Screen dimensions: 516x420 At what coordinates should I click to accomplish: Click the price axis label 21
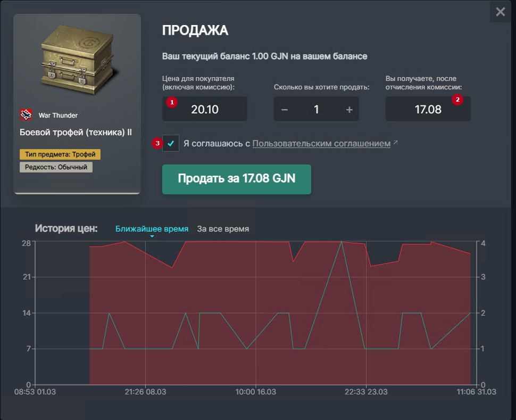pyautogui.click(x=27, y=277)
